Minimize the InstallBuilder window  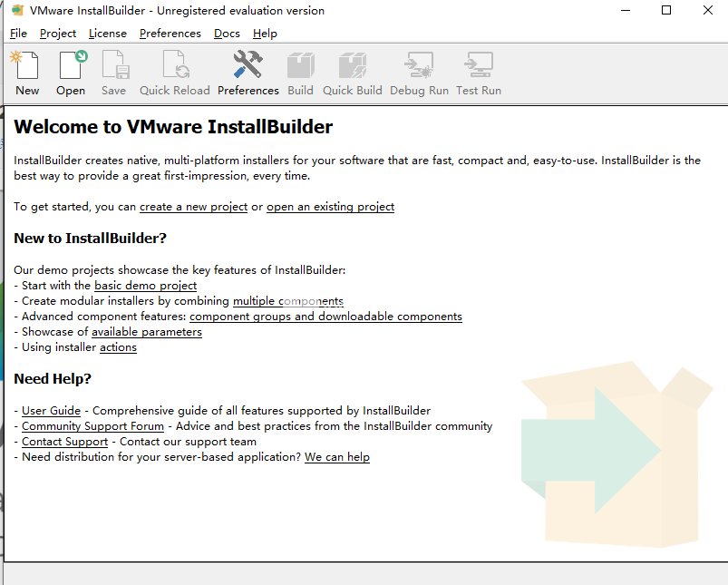tap(626, 10)
